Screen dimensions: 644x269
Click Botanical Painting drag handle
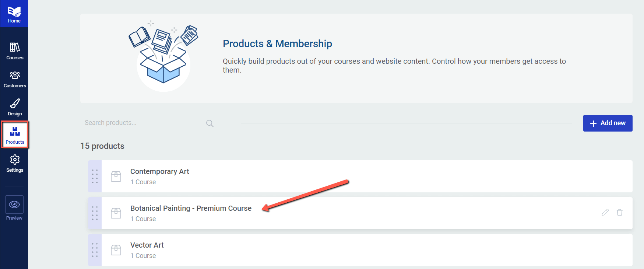(x=95, y=213)
